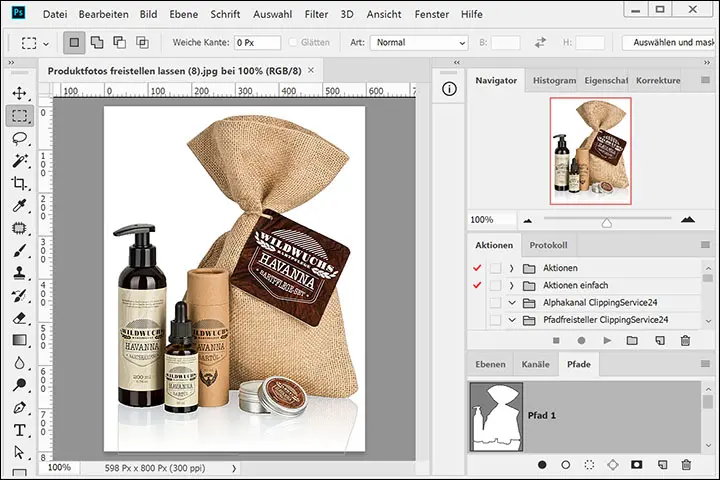This screenshot has height=480, width=720.
Task: Switch to the Kanäle tab
Action: point(535,364)
